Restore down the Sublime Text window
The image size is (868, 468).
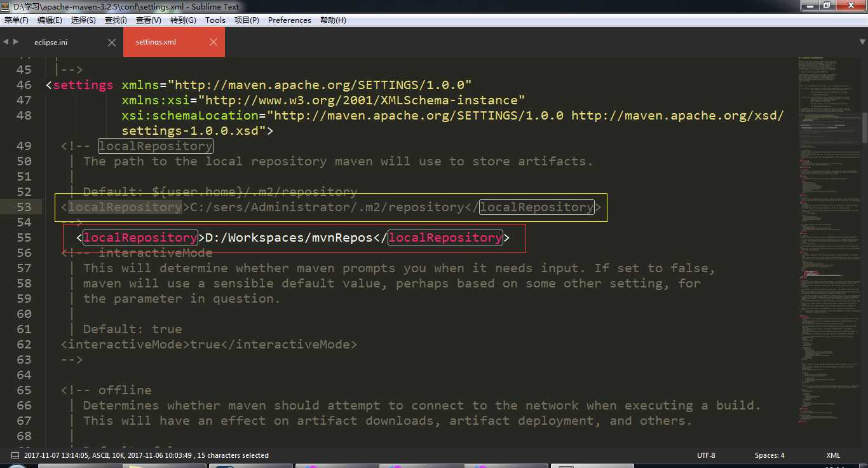(827, 6)
